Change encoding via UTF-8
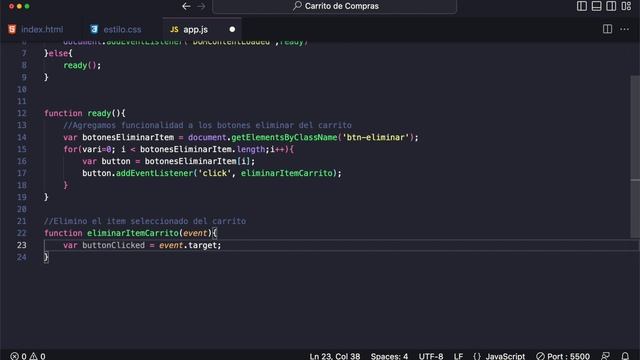 click(x=431, y=356)
